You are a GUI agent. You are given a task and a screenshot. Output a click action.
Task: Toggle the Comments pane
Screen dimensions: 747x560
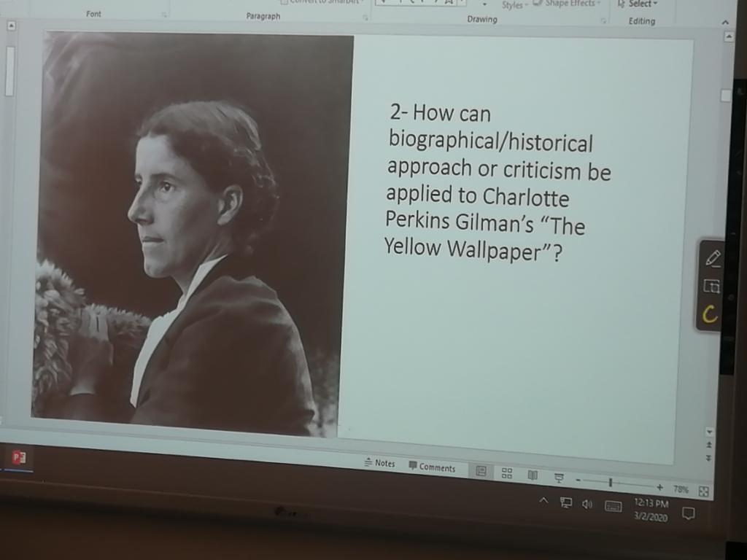click(432, 467)
